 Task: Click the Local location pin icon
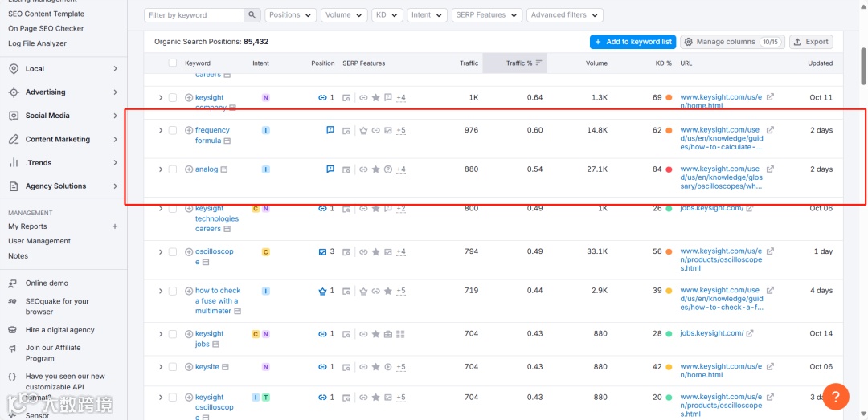(14, 68)
